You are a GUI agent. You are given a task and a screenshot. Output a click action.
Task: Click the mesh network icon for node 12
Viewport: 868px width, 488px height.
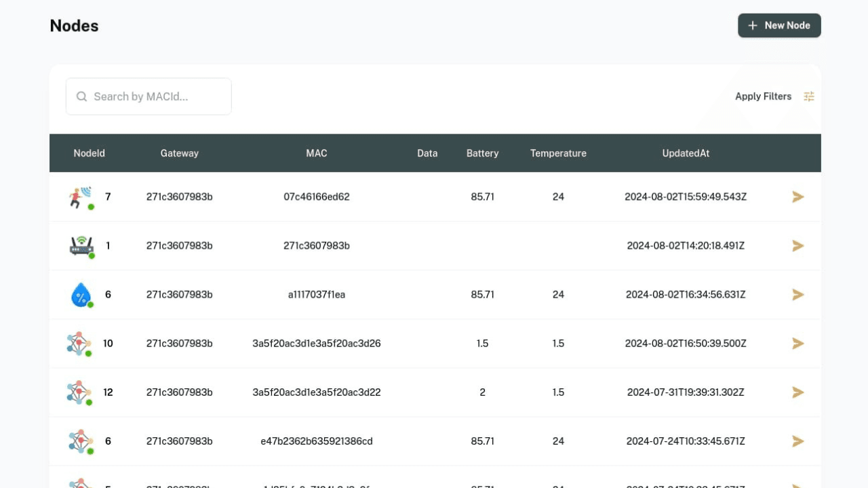(x=79, y=392)
